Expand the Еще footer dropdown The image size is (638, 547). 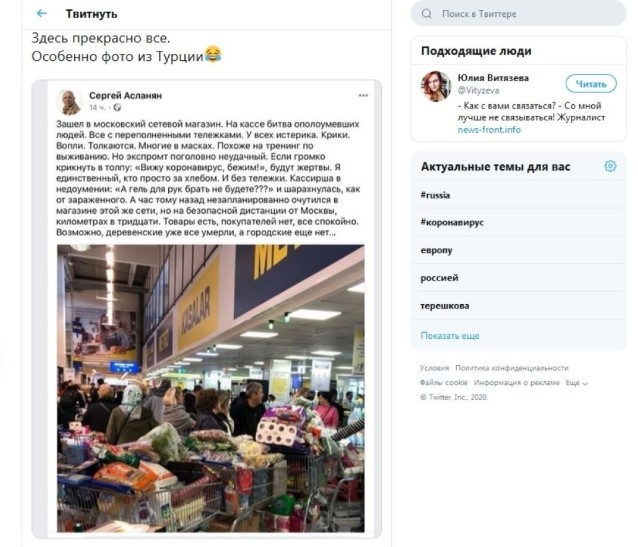tap(577, 383)
